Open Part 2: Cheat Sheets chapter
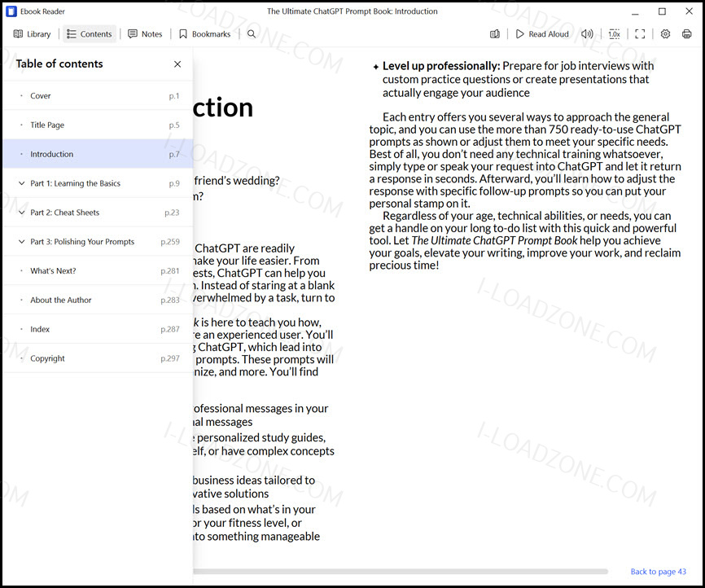Image resolution: width=705 pixels, height=588 pixels. click(65, 213)
